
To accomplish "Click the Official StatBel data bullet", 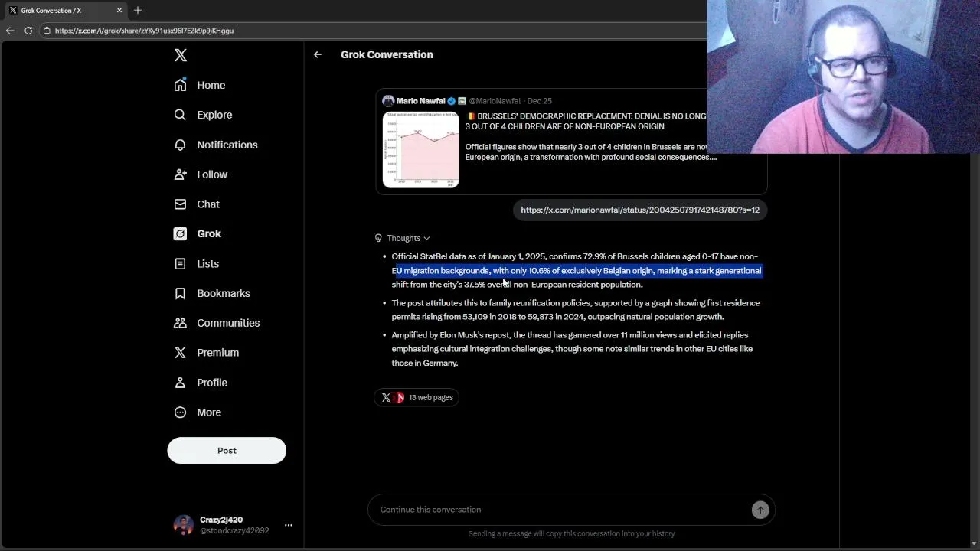I will 577,270.
